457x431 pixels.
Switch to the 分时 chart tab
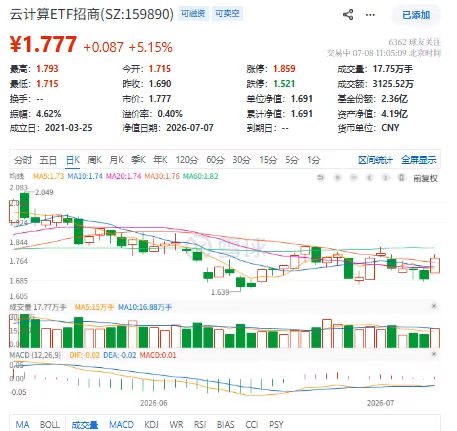click(23, 160)
